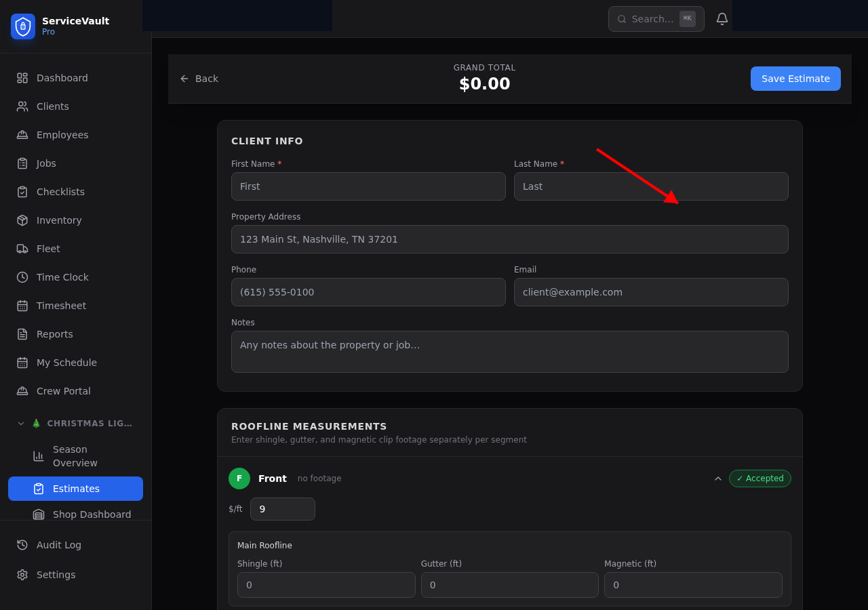Open the Shop Dashboard menu item
This screenshot has width=868, height=610.
(92, 514)
